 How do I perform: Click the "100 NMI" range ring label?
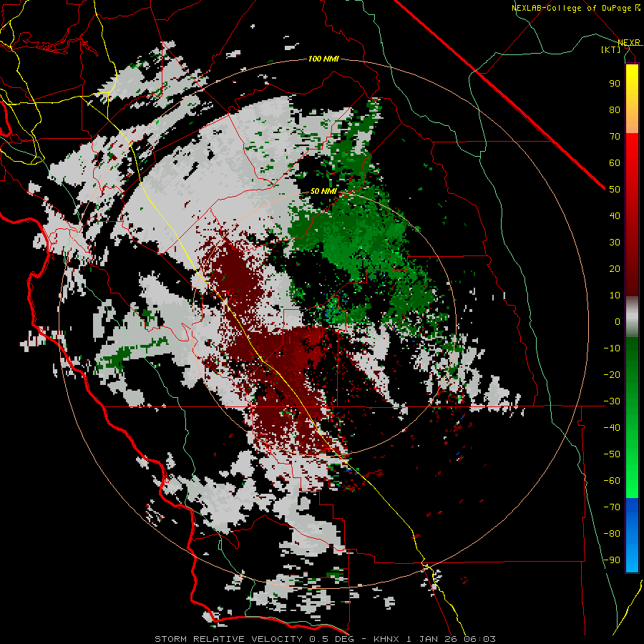click(323, 59)
